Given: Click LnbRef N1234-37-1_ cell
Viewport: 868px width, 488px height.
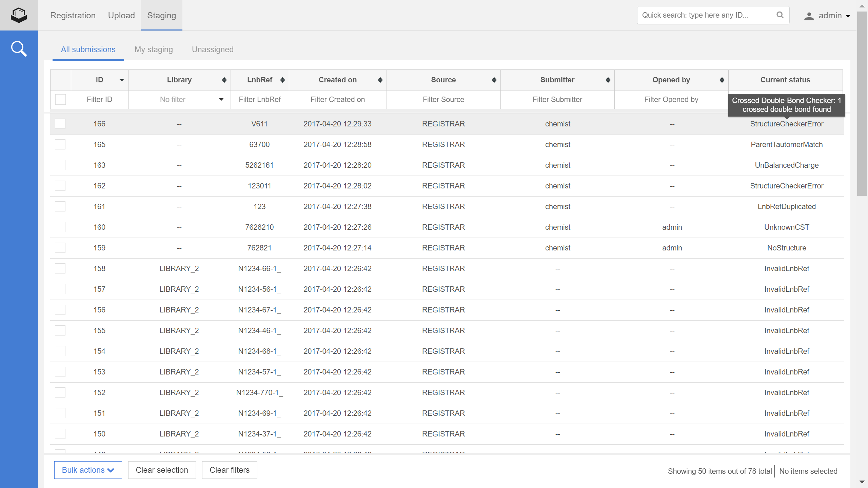Looking at the screenshot, I should [259, 434].
